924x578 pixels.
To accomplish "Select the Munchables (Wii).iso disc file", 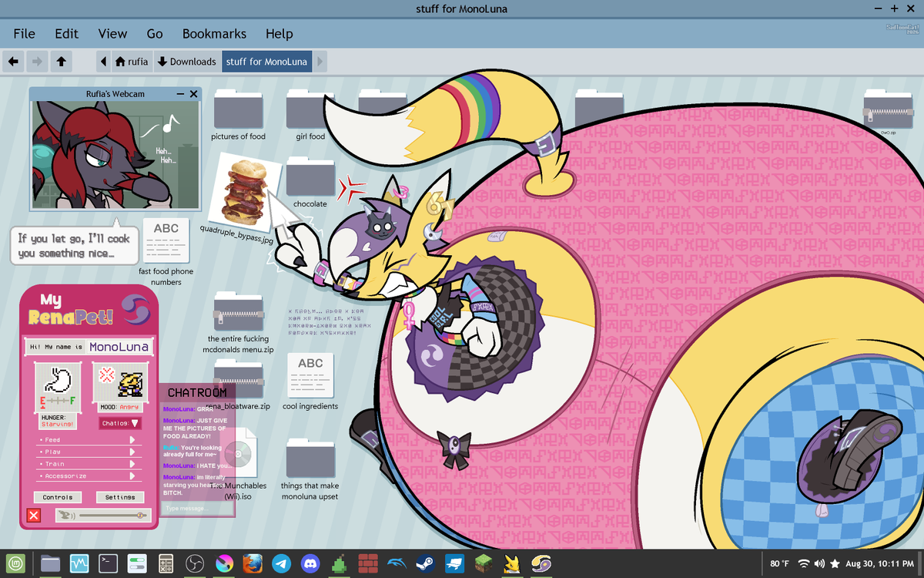I will click(239, 462).
